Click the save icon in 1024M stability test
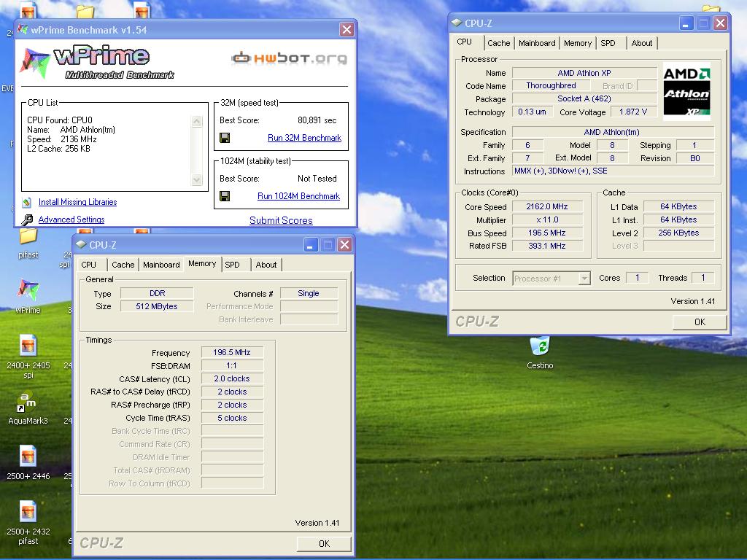 point(225,195)
